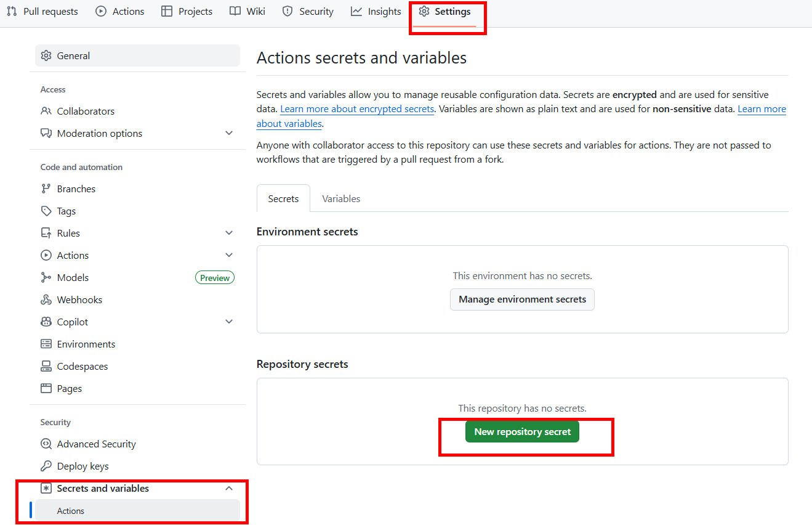812x525 pixels.
Task: Open the Wiki repository tab
Action: [247, 11]
